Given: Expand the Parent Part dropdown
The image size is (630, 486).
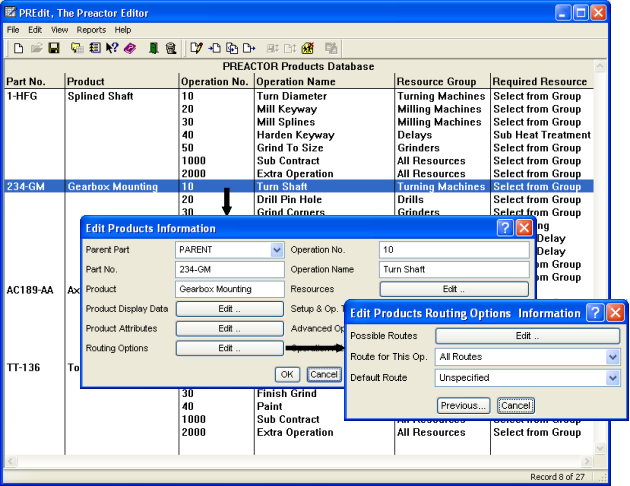Looking at the screenshot, I should 277,250.
